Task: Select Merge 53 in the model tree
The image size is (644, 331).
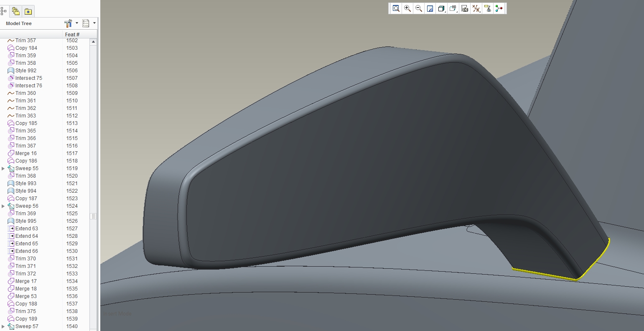Action: 26,296
